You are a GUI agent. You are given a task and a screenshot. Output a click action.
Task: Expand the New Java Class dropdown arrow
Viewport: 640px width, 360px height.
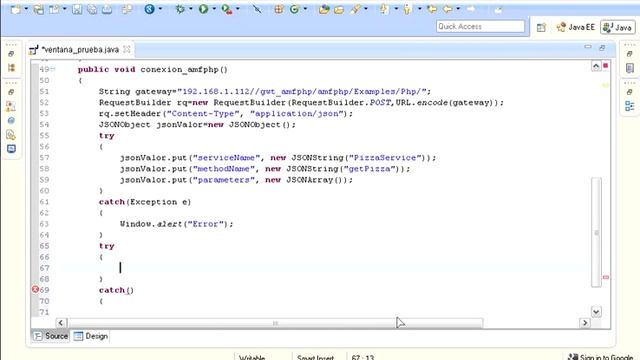(305, 9)
